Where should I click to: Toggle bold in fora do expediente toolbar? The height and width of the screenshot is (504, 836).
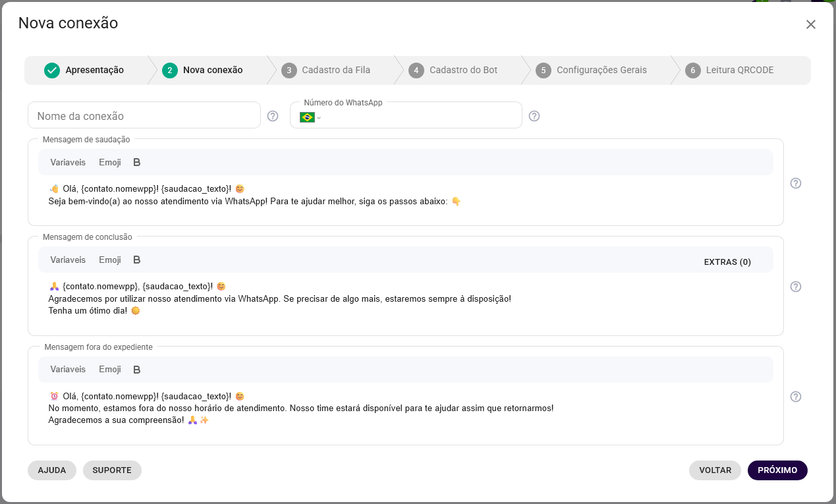pos(137,370)
